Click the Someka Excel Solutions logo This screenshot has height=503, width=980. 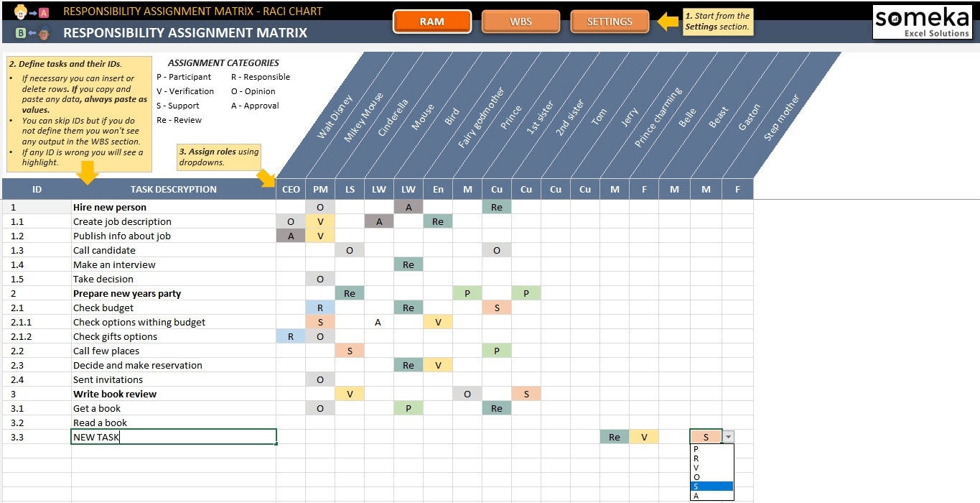(923, 22)
